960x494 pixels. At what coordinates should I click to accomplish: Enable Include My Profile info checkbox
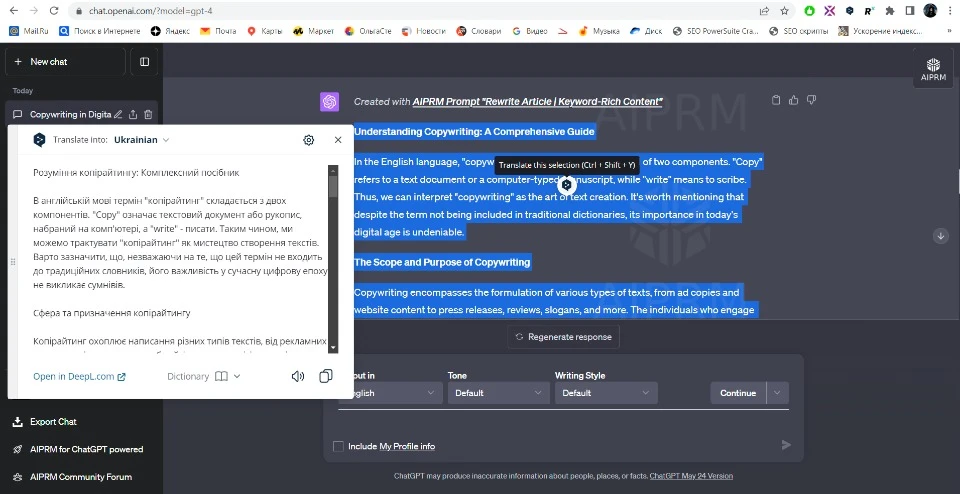(338, 446)
